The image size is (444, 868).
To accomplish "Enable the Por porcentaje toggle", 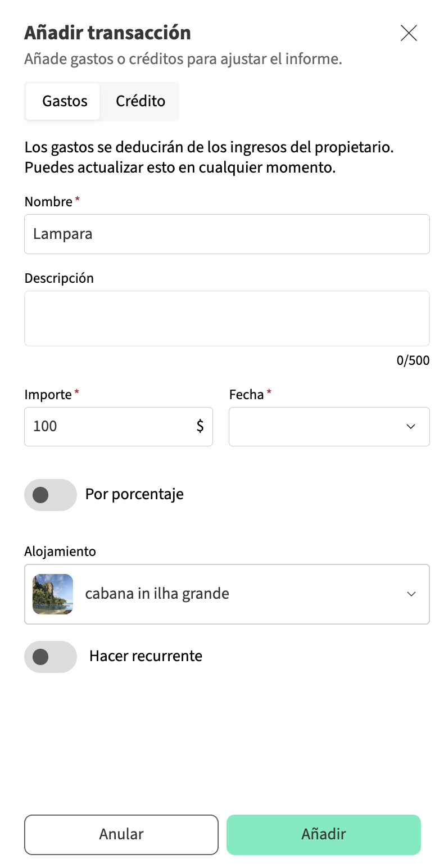I will point(51,495).
